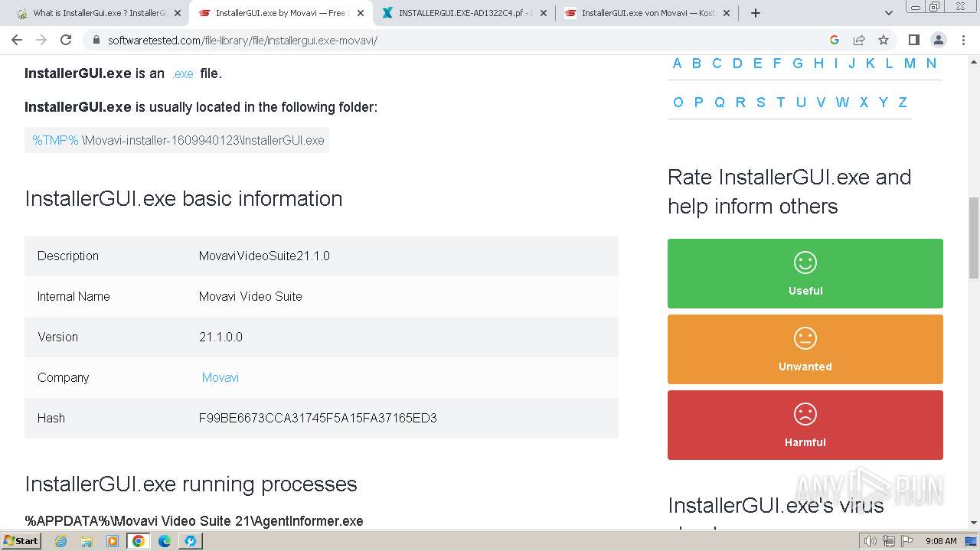
Task: Select version value 21.1.0.0
Action: [x=220, y=337]
